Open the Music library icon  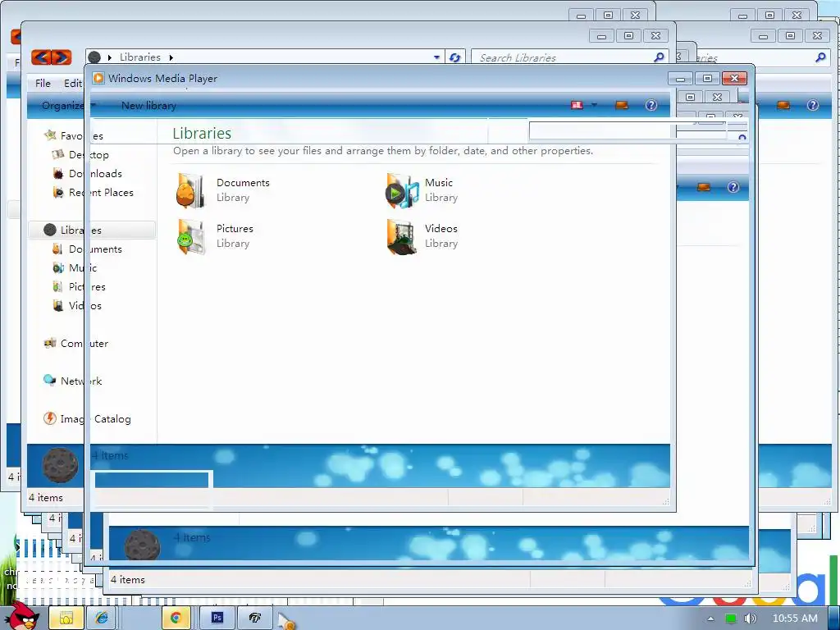tap(402, 190)
